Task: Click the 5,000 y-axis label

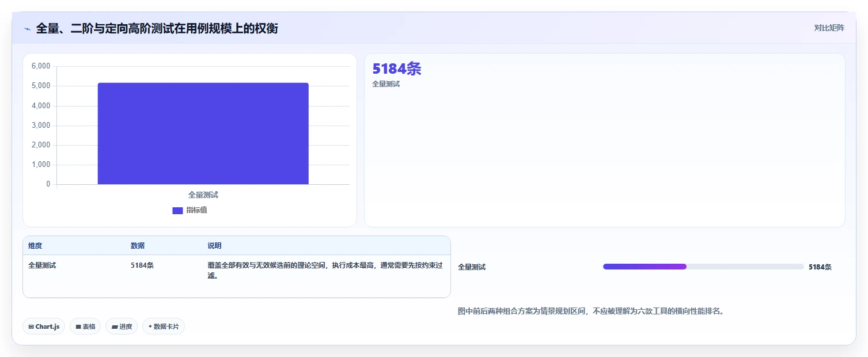Action: point(40,86)
